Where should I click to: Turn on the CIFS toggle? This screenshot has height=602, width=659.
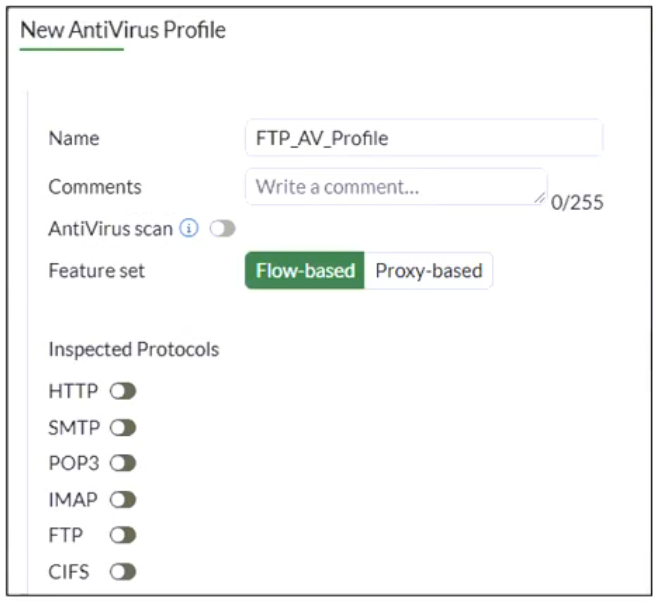pos(123,572)
